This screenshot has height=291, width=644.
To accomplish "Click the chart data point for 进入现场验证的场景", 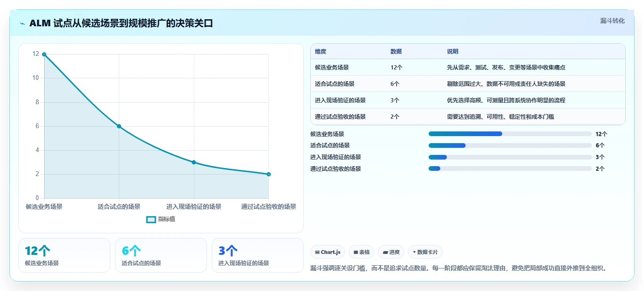I will [194, 162].
